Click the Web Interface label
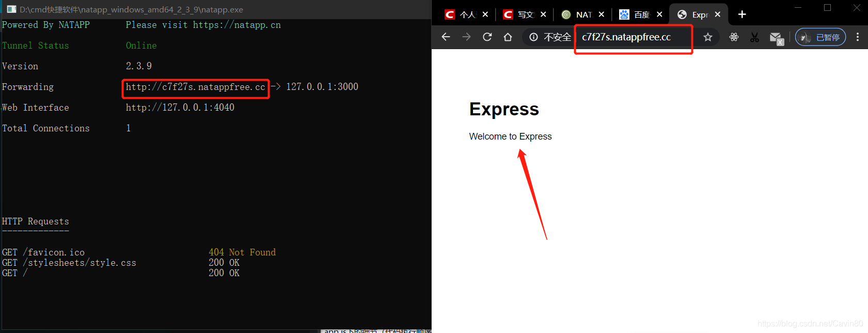This screenshot has width=868, height=333. click(x=36, y=108)
